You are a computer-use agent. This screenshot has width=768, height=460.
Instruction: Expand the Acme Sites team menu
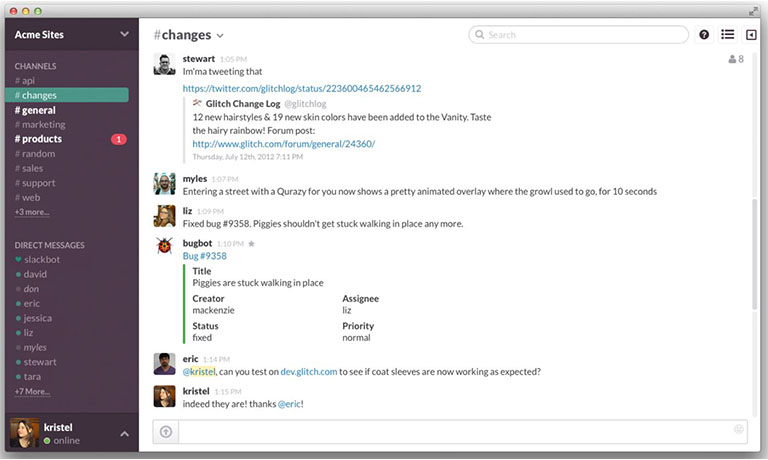[x=124, y=34]
